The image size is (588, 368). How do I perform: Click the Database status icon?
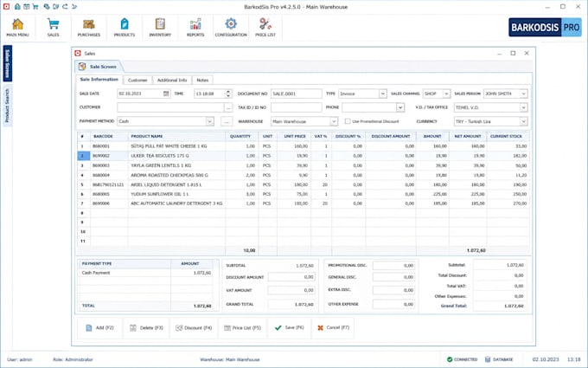click(x=488, y=359)
